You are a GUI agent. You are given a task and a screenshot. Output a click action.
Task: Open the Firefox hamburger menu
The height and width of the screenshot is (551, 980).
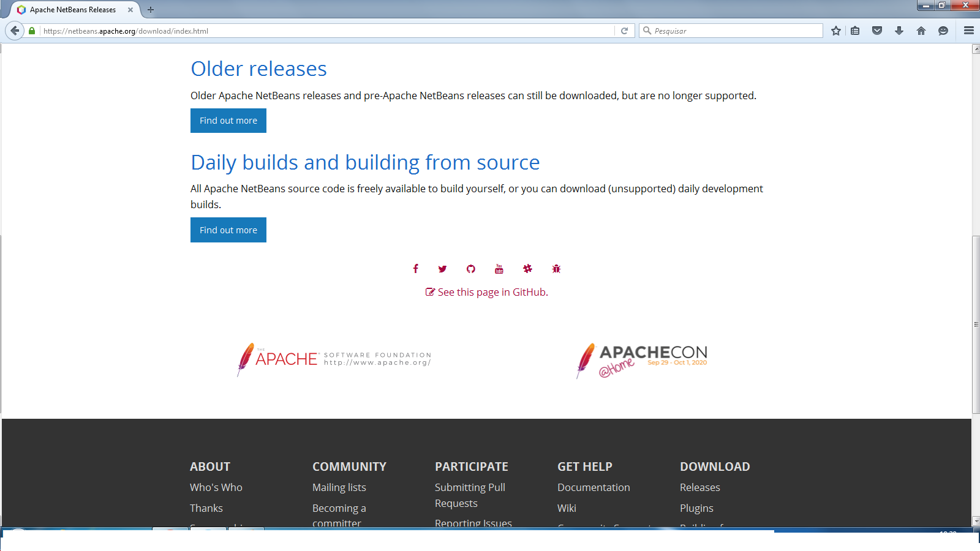(968, 31)
